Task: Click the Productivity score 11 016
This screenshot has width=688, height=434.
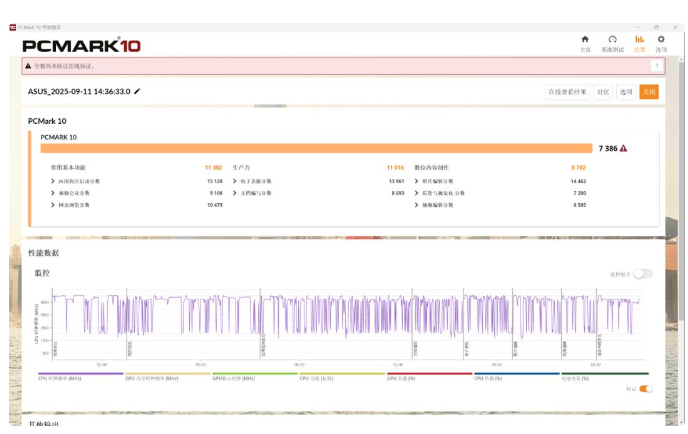Action: 395,168
